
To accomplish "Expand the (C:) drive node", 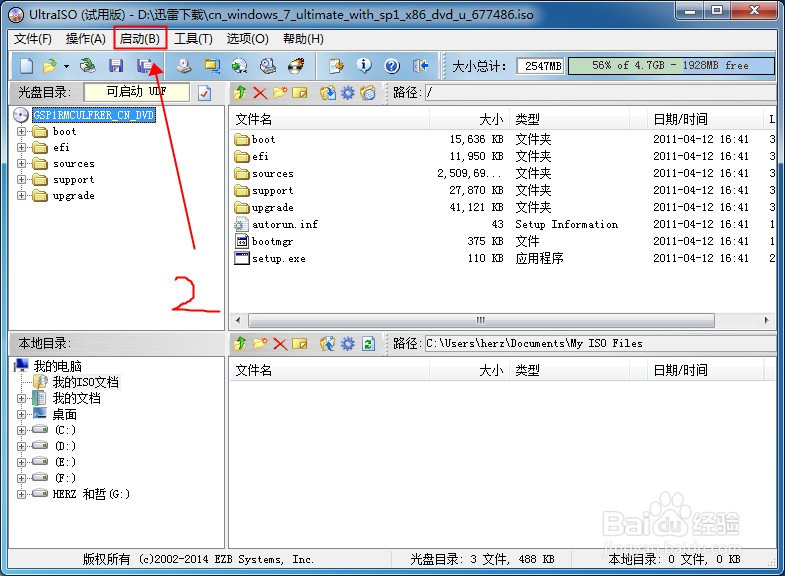I will [22, 430].
